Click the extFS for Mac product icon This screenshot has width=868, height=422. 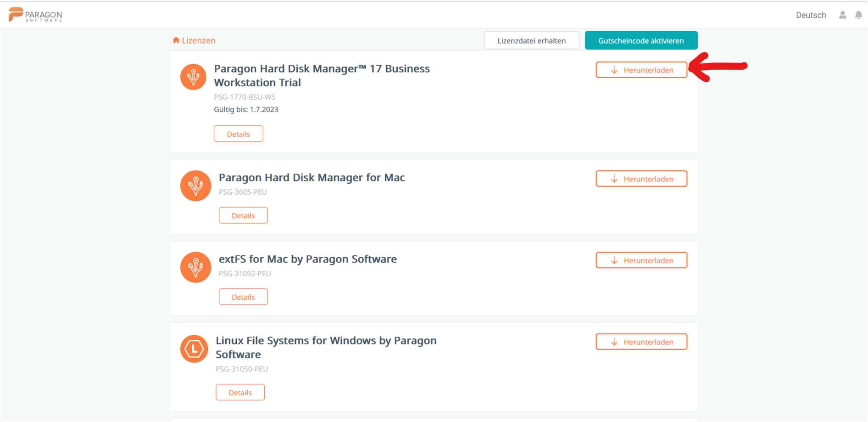click(195, 267)
